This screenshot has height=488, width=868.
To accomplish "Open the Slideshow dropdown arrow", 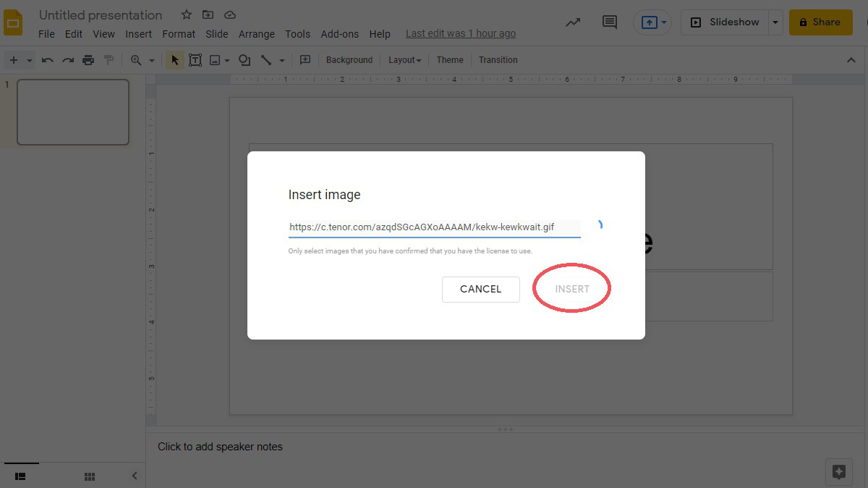I will point(775,22).
